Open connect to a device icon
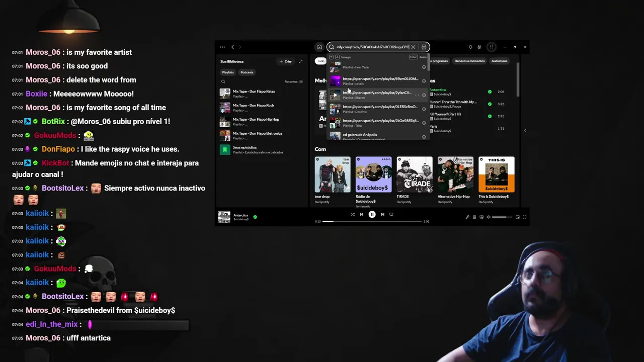Viewport: 644px width, 362px height. (481, 217)
